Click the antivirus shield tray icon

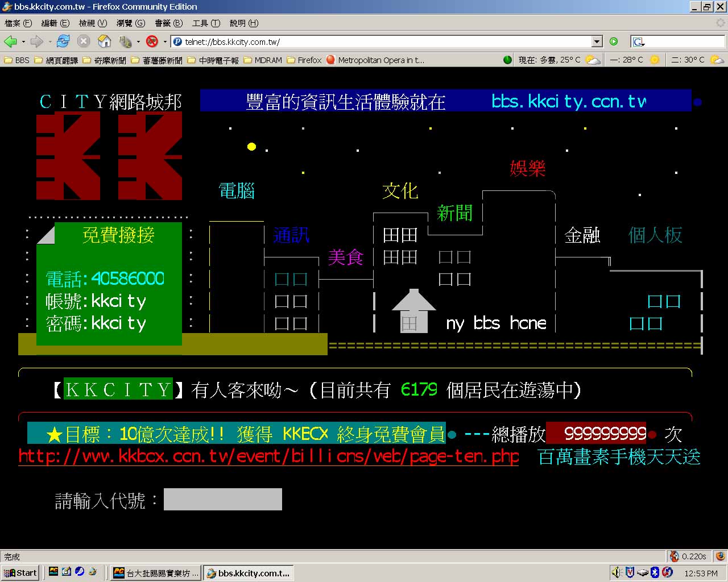(x=630, y=572)
